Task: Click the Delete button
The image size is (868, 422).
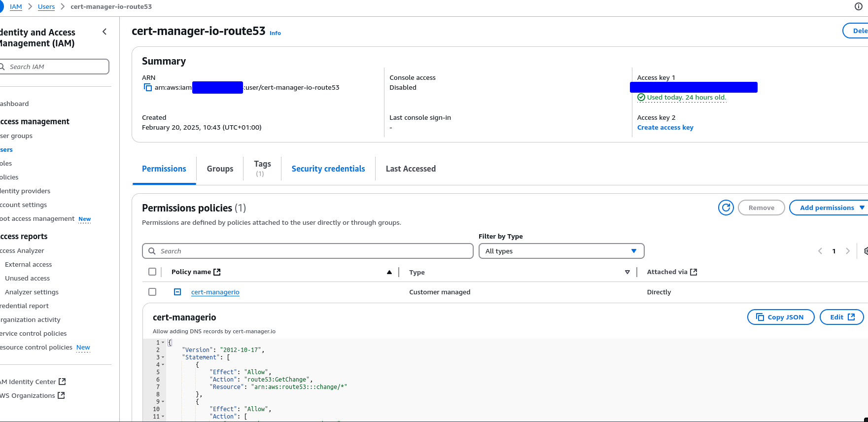Action: pyautogui.click(x=856, y=31)
